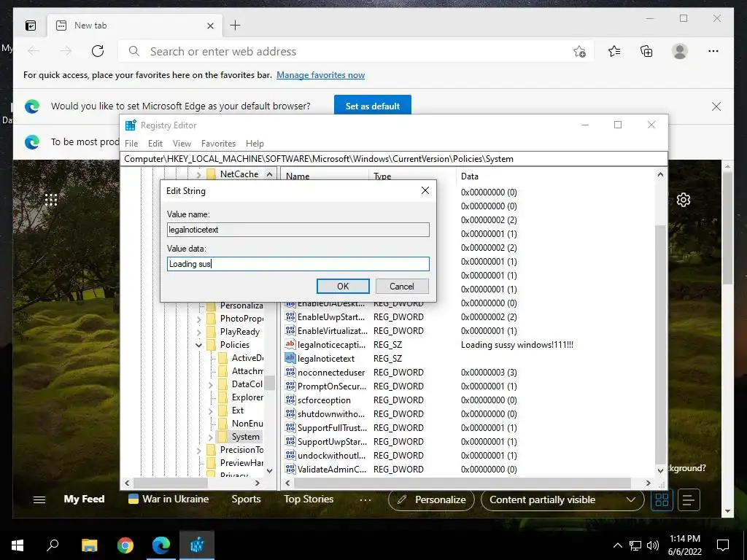Click the Edge back arrow icon
747x560 pixels.
pos(34,51)
